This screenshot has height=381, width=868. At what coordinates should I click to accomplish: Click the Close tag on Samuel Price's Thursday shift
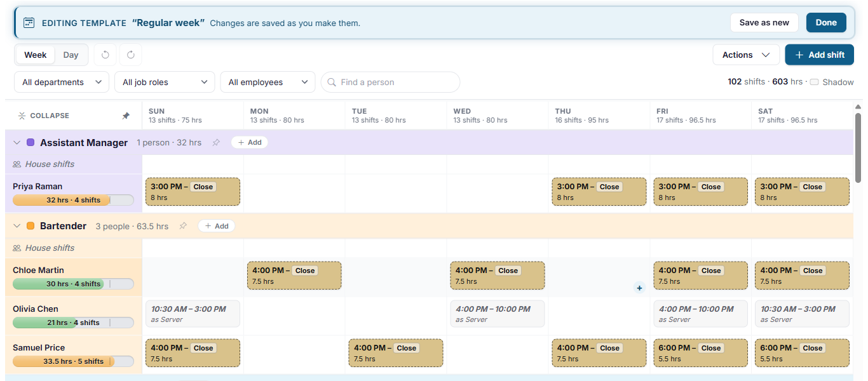pos(609,348)
